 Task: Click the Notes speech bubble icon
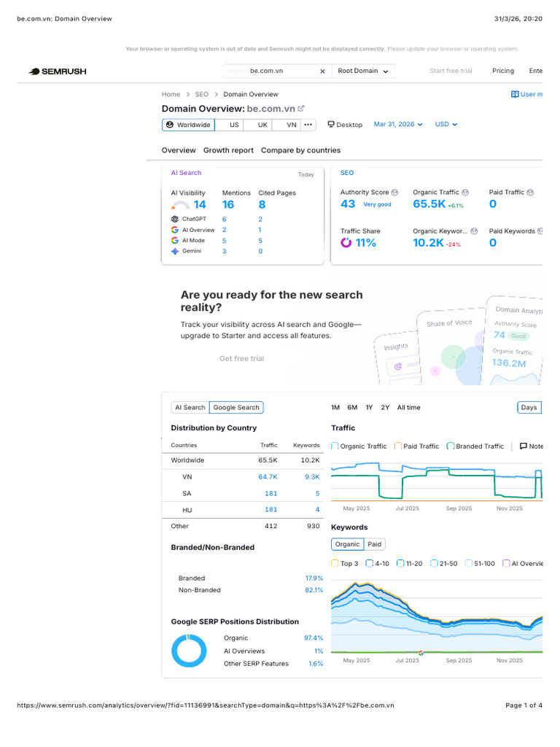coord(524,446)
